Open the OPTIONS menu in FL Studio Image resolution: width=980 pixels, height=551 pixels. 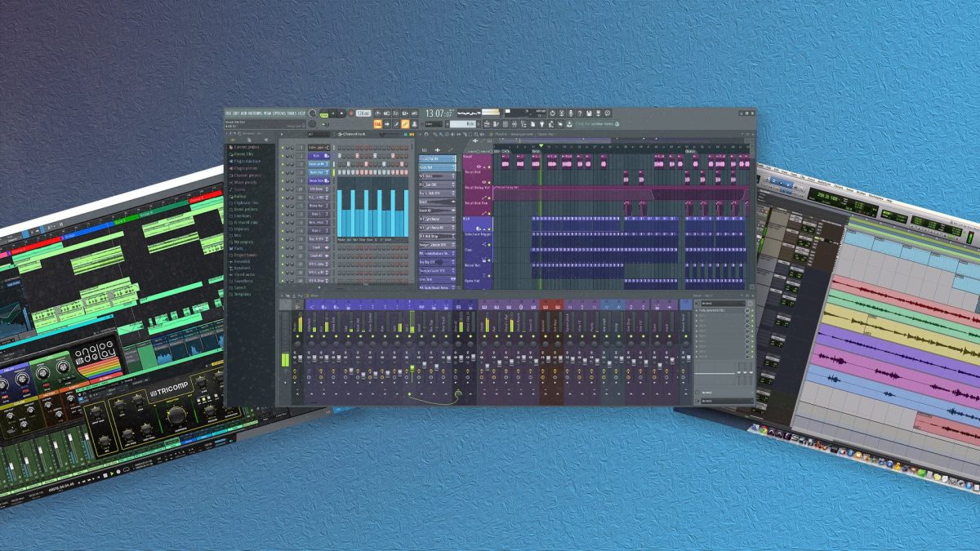(279, 113)
